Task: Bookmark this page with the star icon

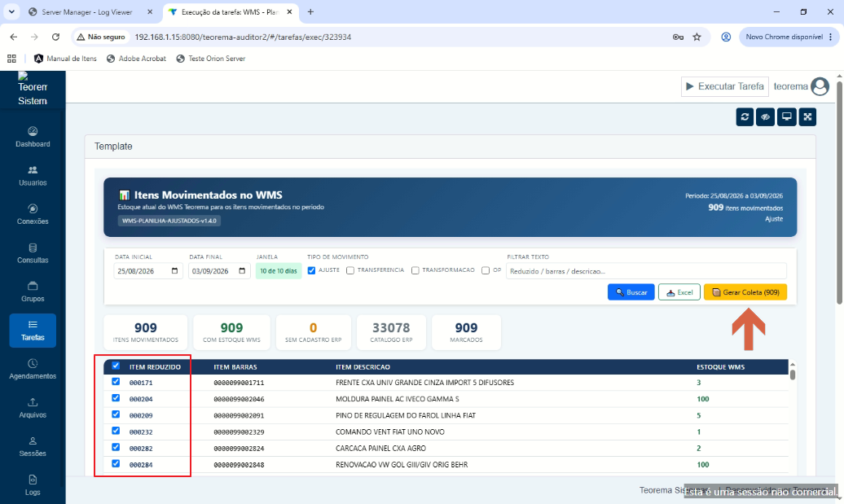Action: click(x=697, y=37)
